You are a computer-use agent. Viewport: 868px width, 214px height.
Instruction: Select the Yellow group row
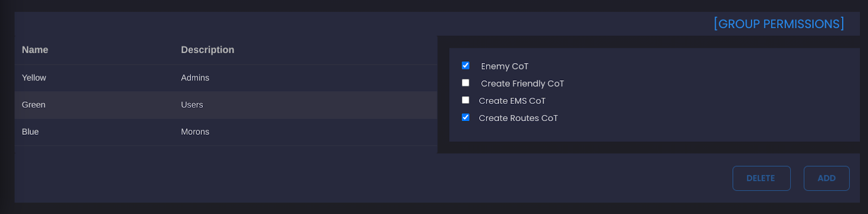point(226,78)
